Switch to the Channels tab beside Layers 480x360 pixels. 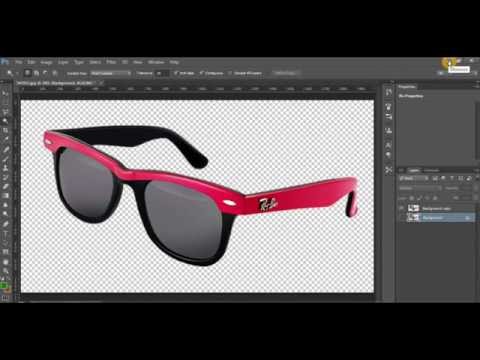tap(431, 170)
